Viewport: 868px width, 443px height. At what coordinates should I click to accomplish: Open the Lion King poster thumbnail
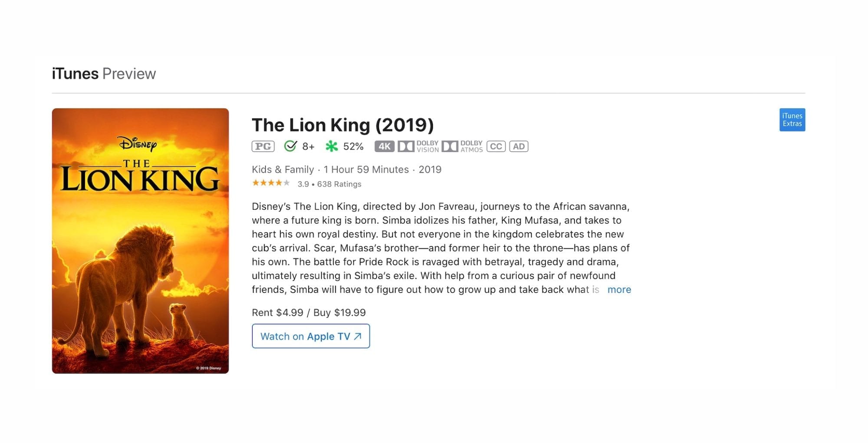pyautogui.click(x=140, y=241)
